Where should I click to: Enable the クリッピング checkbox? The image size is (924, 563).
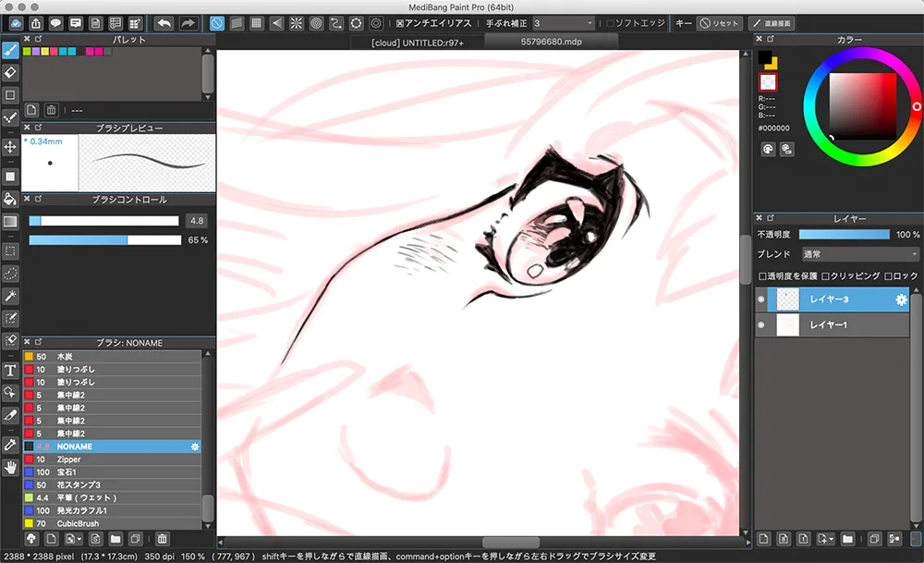[x=825, y=276]
